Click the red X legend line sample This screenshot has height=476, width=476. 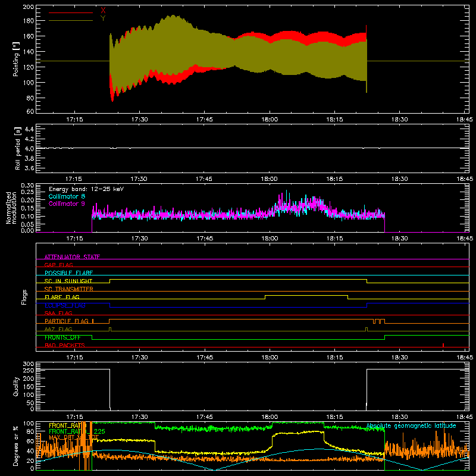tap(71, 12)
